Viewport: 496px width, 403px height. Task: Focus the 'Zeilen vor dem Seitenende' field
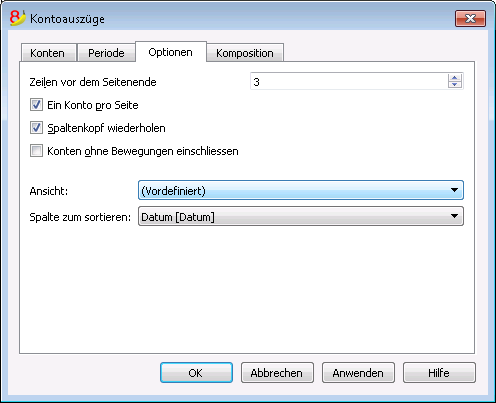[x=348, y=82]
